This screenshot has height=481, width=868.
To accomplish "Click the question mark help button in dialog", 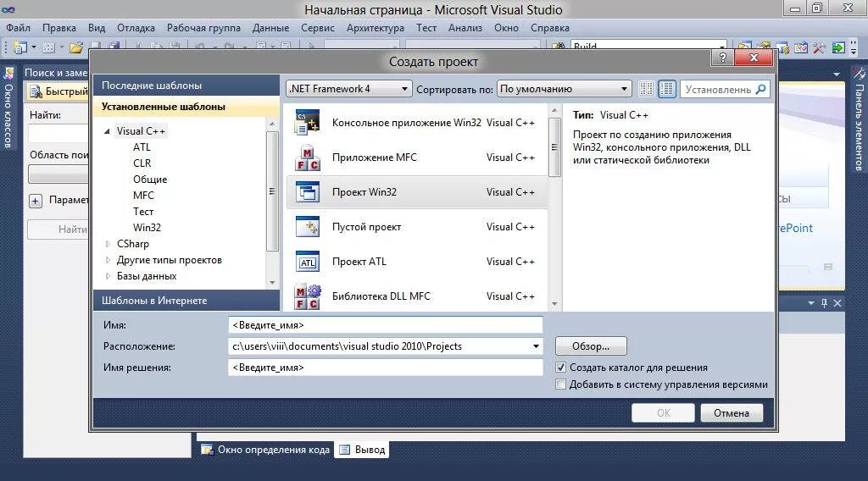I will click(722, 58).
